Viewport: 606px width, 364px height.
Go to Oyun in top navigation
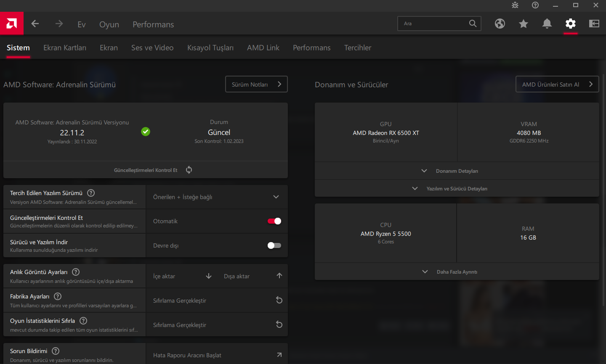(x=109, y=24)
